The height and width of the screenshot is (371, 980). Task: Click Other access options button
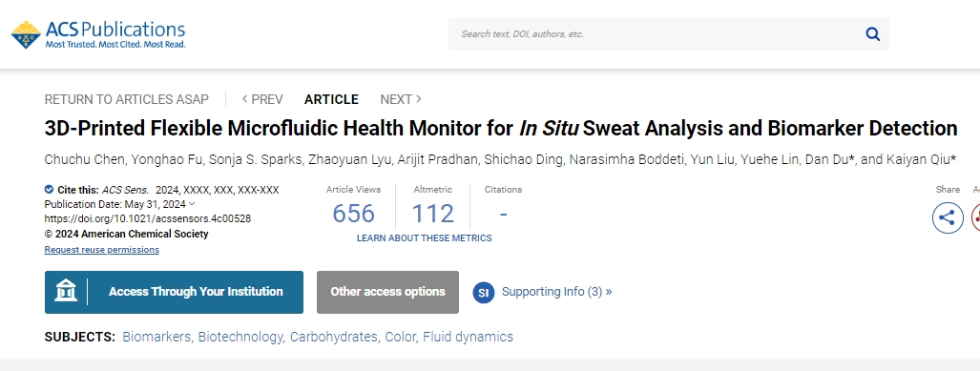387,292
